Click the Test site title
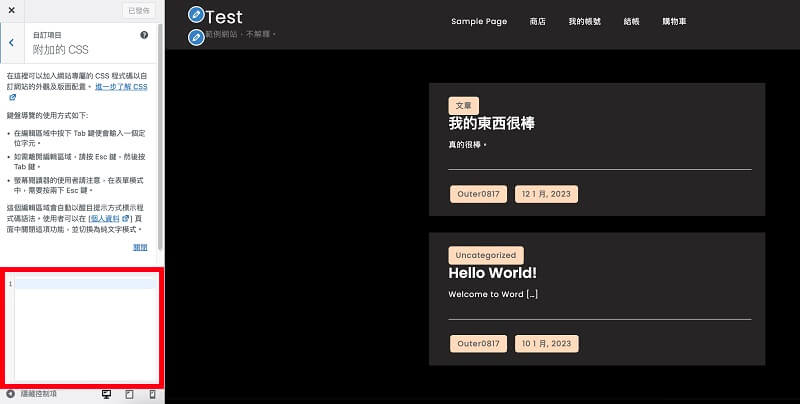800x404 pixels. pyautogui.click(x=223, y=17)
